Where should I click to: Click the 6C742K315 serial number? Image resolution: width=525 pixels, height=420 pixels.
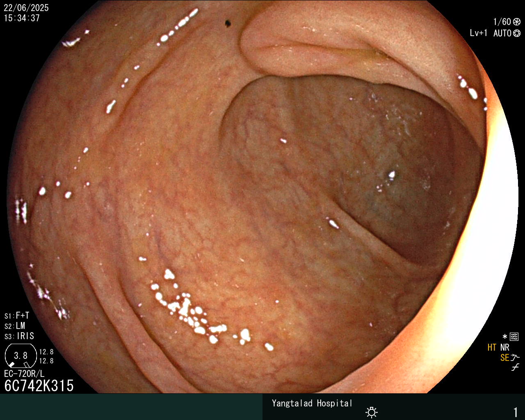point(39,386)
